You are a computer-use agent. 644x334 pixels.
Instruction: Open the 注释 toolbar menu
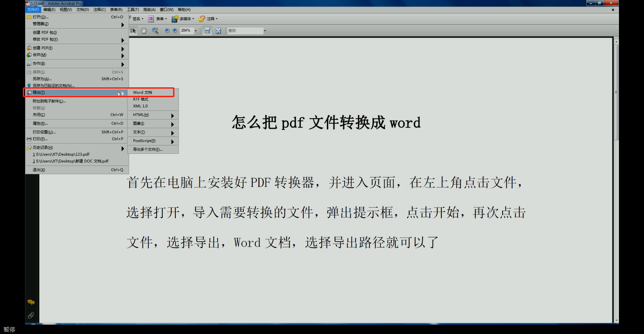point(208,19)
